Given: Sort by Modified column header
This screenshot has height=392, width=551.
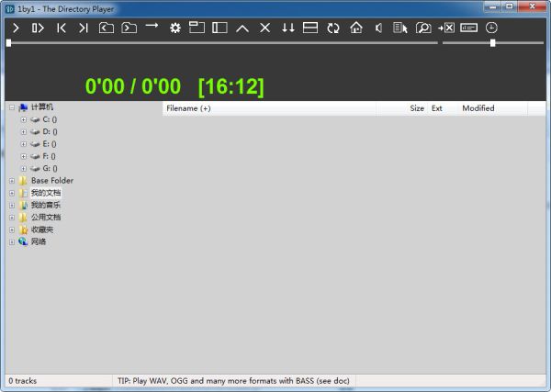Looking at the screenshot, I should pyautogui.click(x=492, y=108).
